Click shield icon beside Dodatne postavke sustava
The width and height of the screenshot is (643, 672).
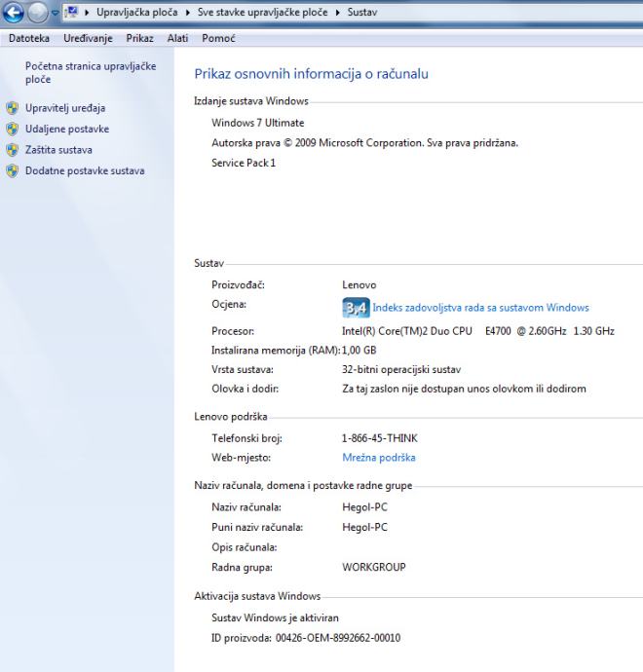pos(13,171)
